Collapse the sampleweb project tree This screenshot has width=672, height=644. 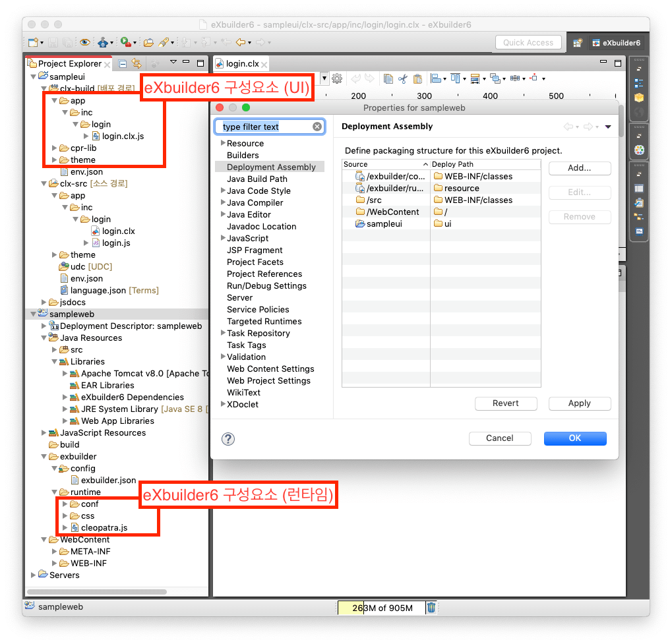(x=33, y=314)
